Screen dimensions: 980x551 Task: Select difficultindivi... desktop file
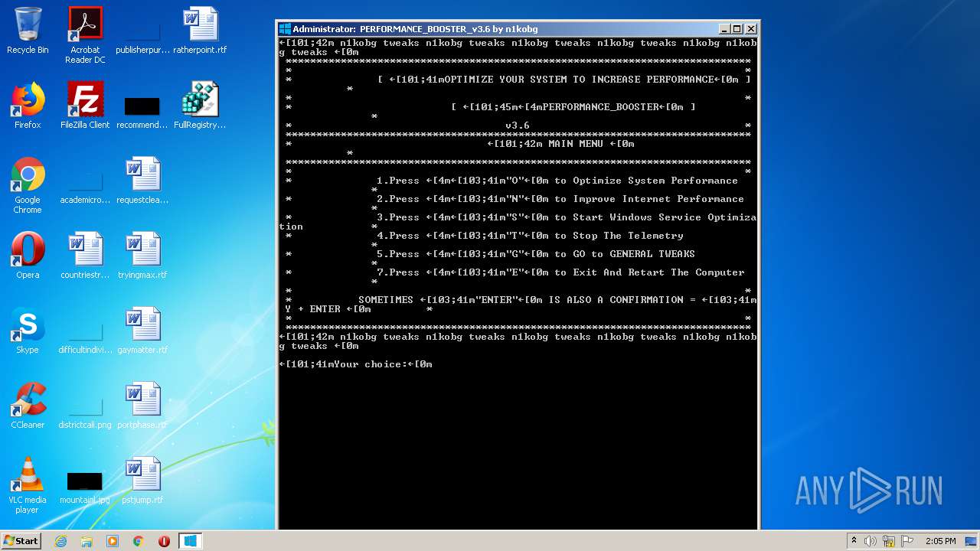point(85,338)
